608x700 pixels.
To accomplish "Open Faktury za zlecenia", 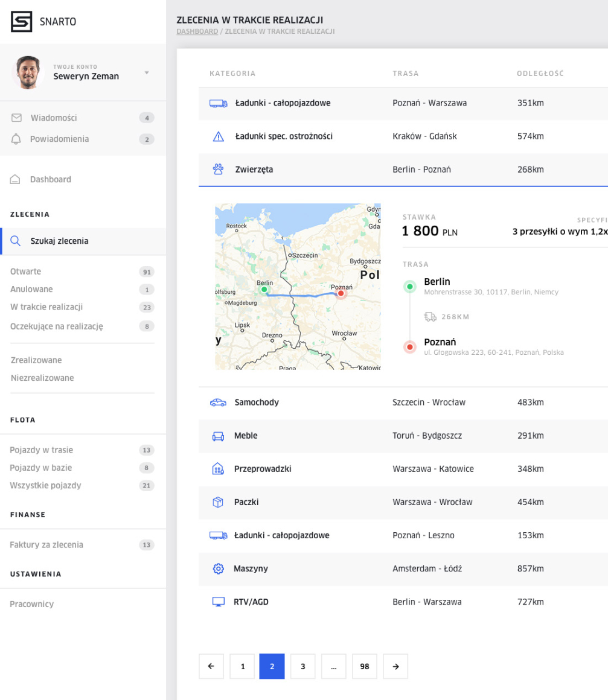I will pyautogui.click(x=46, y=545).
